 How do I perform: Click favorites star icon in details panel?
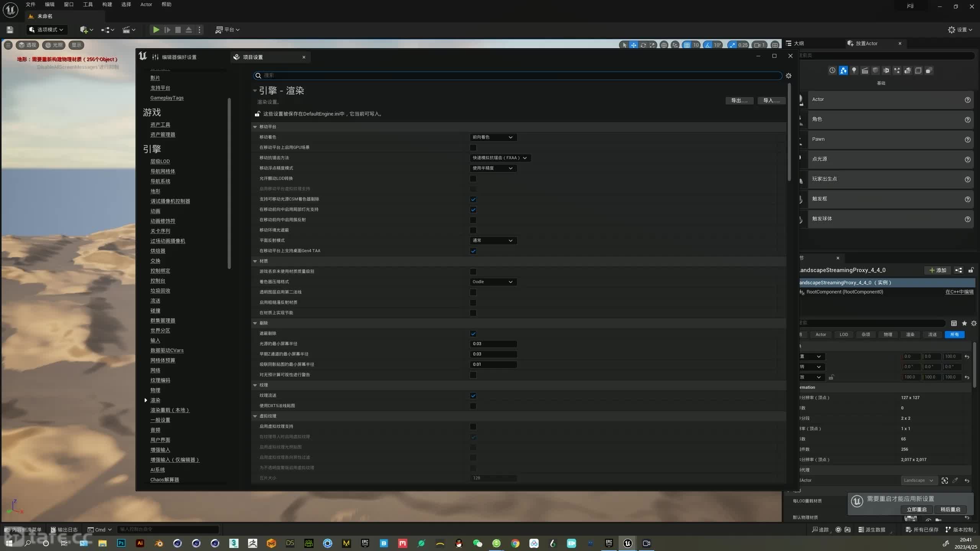tap(964, 323)
